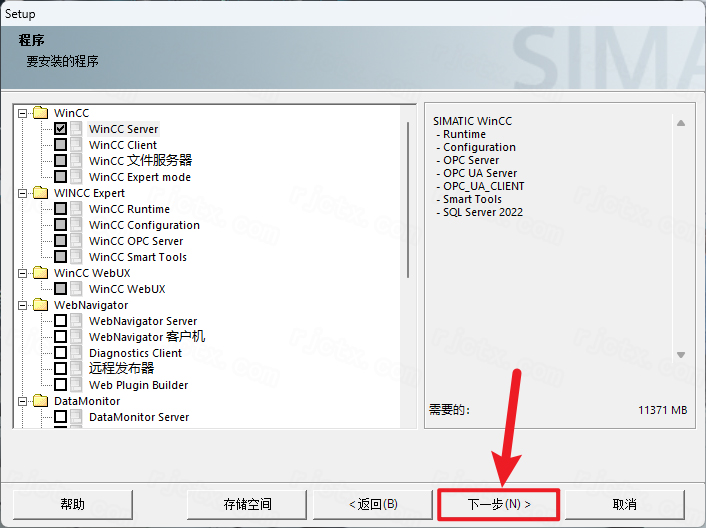Screen dimensions: 706x528
Task: Click the program tree vertical scrollbar
Action: (x=408, y=200)
